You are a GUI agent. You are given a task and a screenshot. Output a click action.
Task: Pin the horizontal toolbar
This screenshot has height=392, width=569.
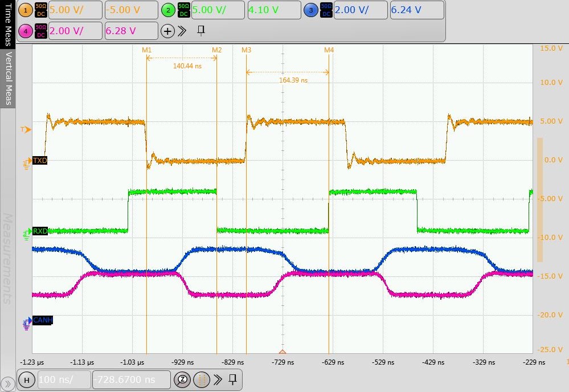coord(233,379)
